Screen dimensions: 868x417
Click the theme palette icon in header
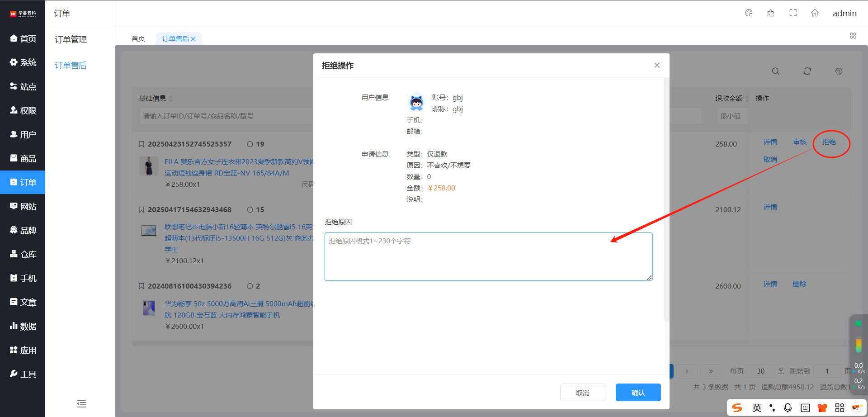[749, 13]
